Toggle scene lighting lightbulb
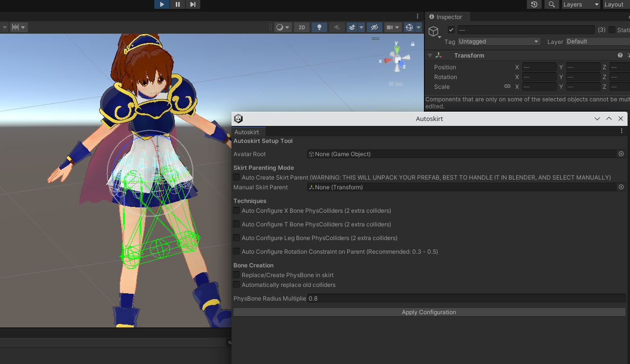This screenshot has width=630, height=364. tap(319, 27)
